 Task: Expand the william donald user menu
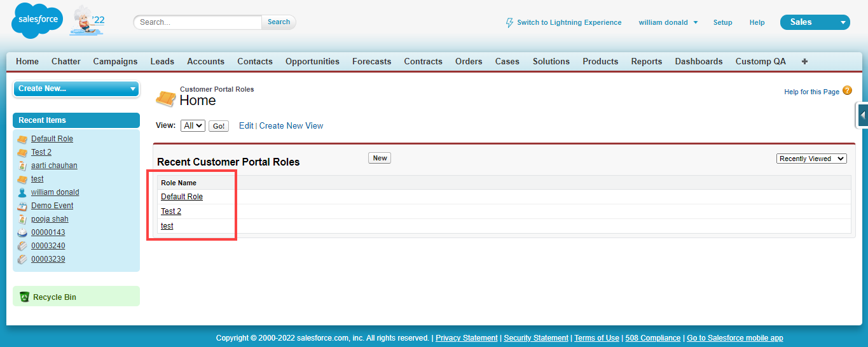668,22
